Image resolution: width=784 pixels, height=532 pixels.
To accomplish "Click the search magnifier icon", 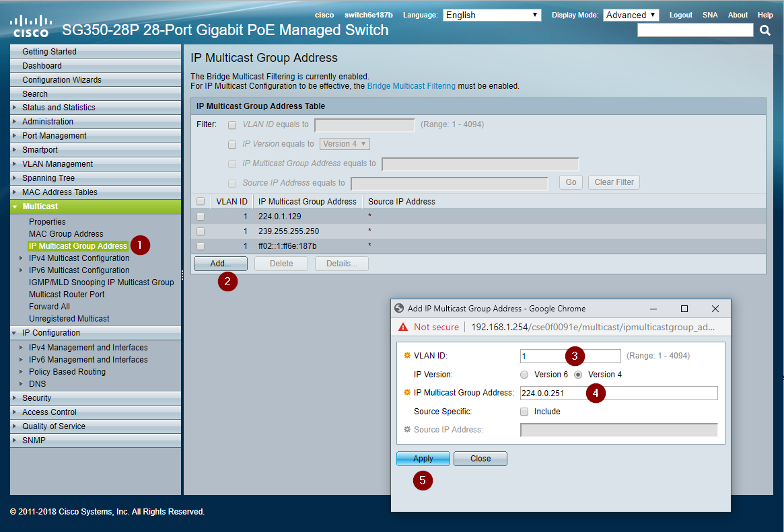I will [765, 30].
